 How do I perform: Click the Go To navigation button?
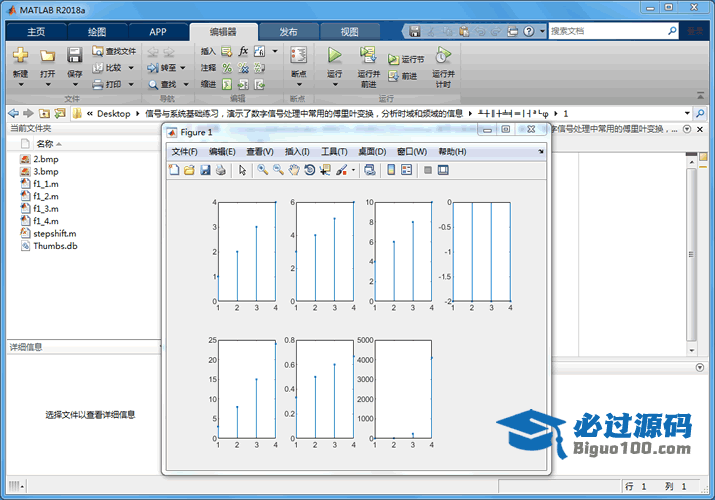pyautogui.click(x=162, y=68)
